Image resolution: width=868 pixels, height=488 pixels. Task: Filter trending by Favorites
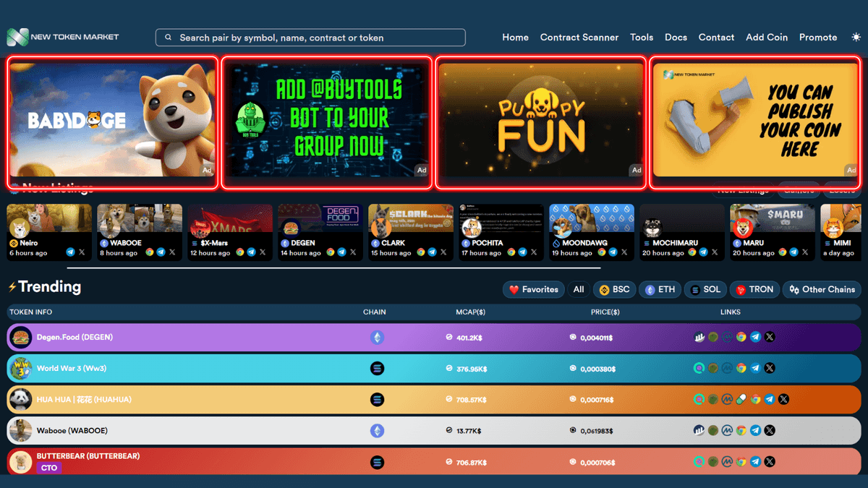point(534,289)
